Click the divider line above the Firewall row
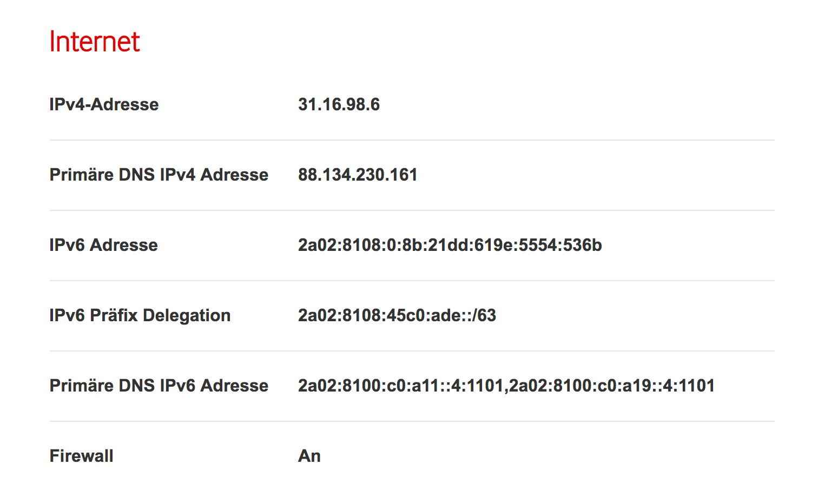The image size is (831, 504). pyautogui.click(x=412, y=421)
